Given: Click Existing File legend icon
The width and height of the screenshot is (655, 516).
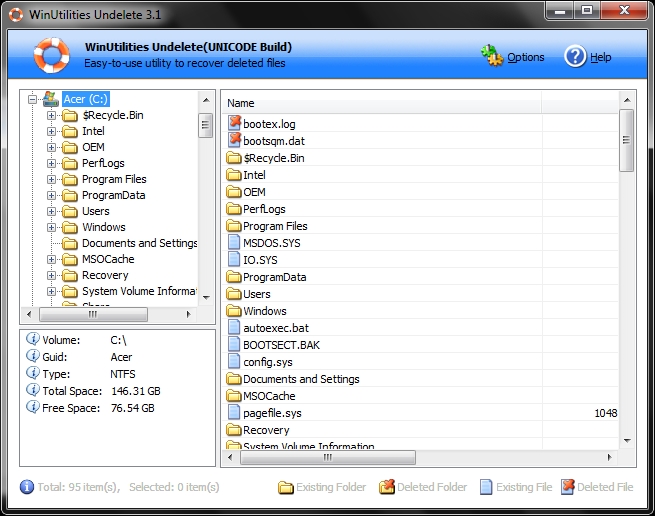Looking at the screenshot, I should click(486, 487).
